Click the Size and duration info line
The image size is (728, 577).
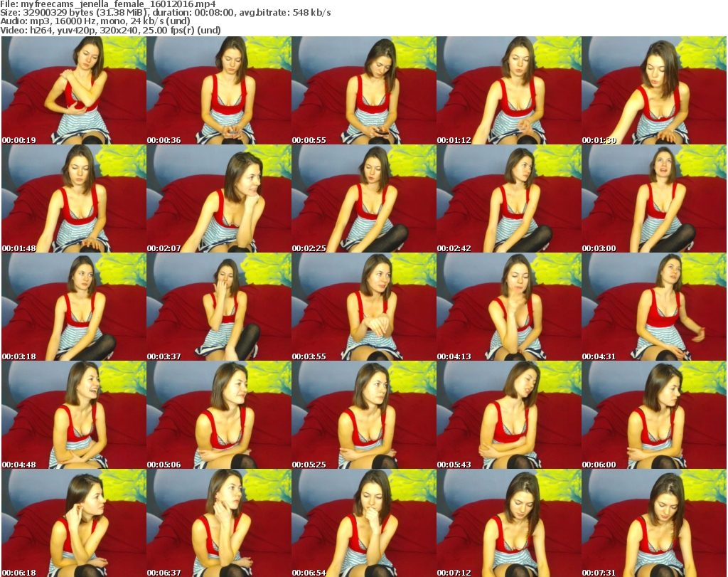pos(165,13)
